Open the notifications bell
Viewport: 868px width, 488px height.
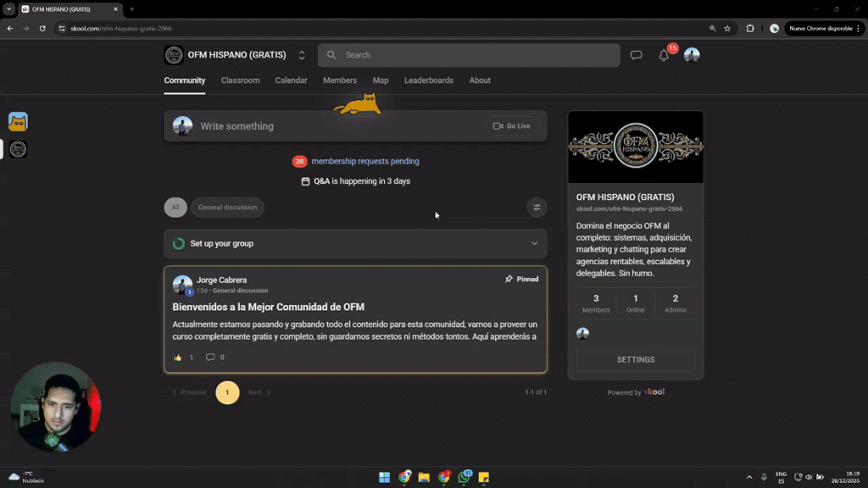coord(664,55)
